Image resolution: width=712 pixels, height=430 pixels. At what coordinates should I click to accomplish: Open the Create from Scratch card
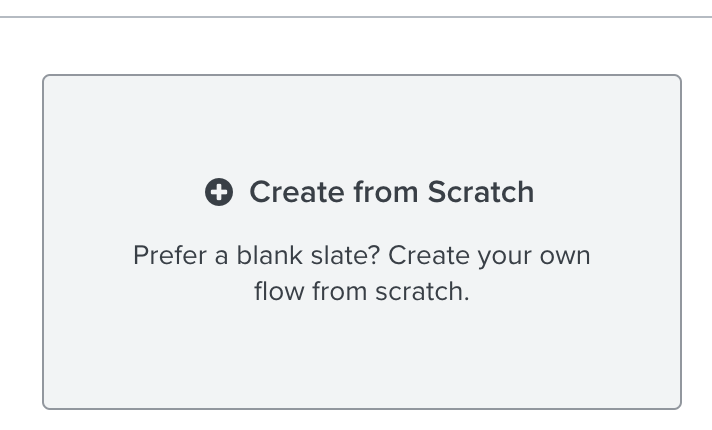[362, 242]
